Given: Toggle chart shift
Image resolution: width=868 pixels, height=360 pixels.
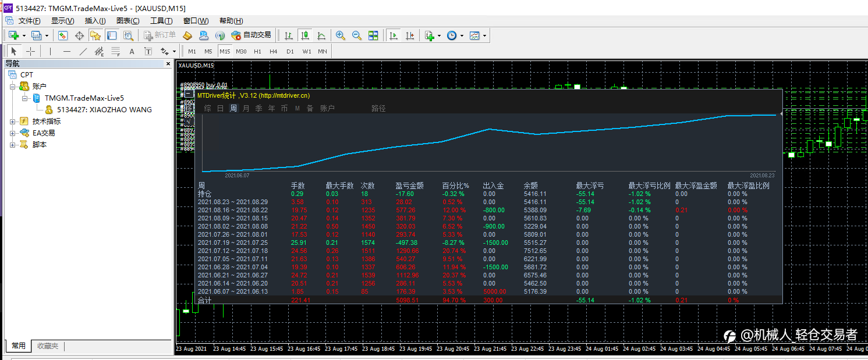Looking at the screenshot, I should point(410,35).
